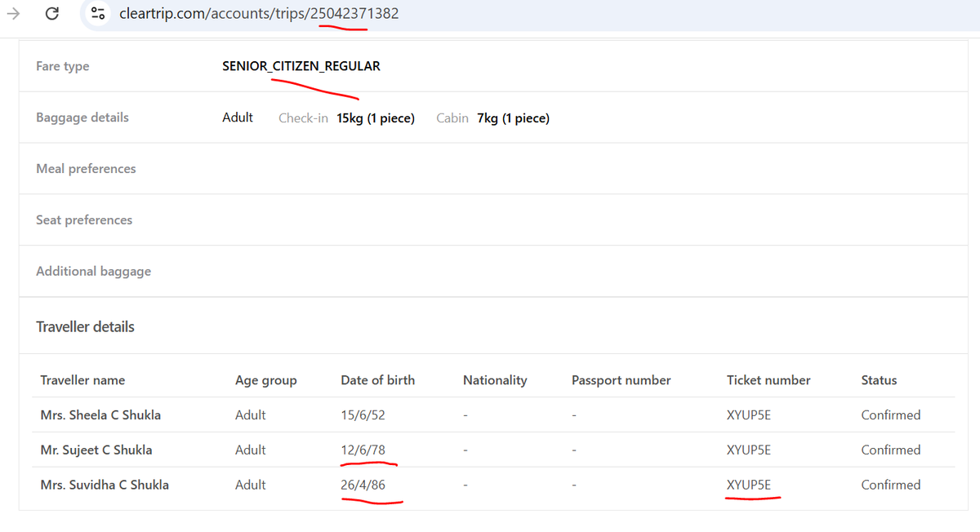The height and width of the screenshot is (532, 980).
Task: Click the 15kg (1 piece) check-in allowance
Action: coord(376,118)
